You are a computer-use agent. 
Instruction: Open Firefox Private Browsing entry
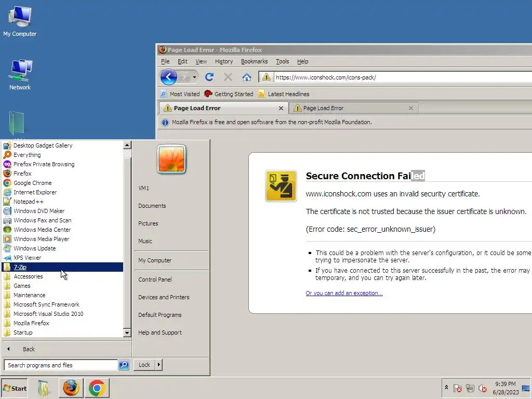point(62,164)
